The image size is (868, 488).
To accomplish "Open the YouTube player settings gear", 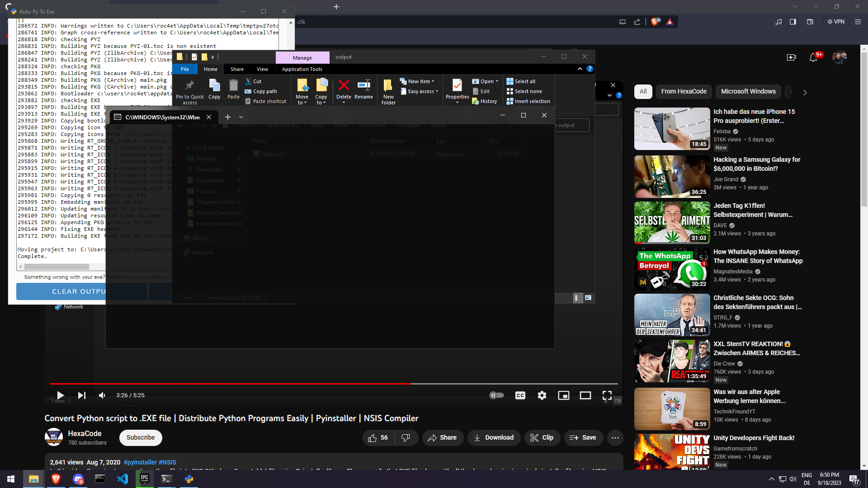I will [542, 395].
